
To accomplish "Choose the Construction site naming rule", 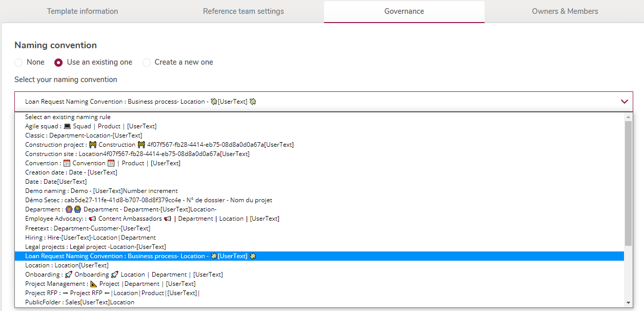I will 319,154.
